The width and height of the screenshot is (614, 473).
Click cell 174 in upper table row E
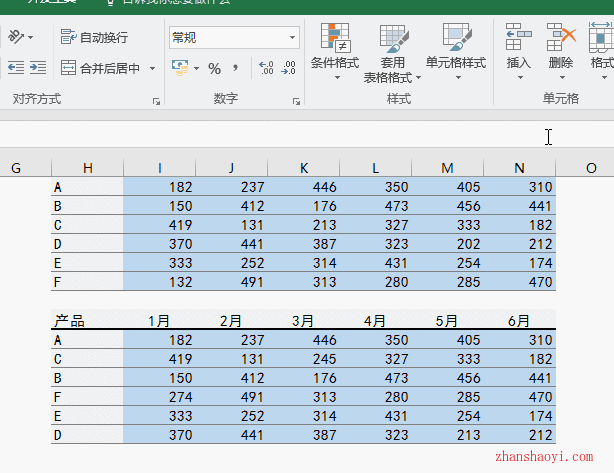pos(520,263)
